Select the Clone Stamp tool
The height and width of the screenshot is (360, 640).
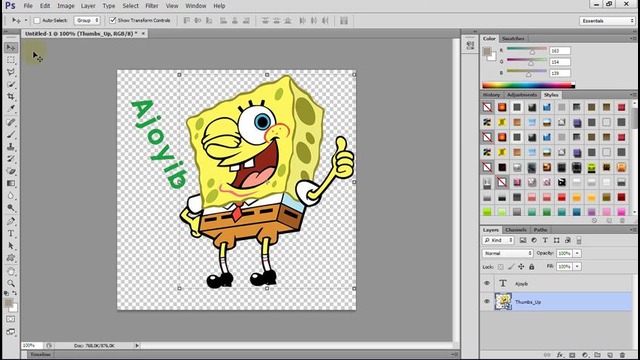(11, 147)
